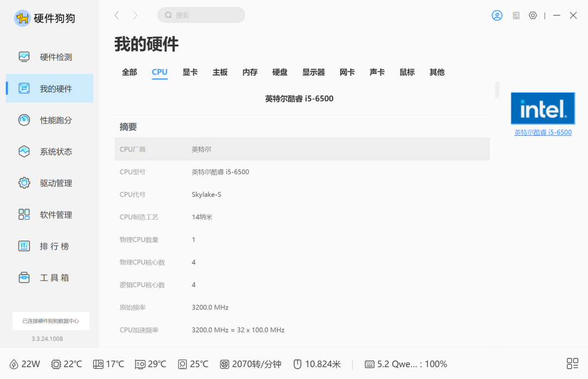Open the news list icon in title bar
The width and height of the screenshot is (588, 379).
point(516,15)
